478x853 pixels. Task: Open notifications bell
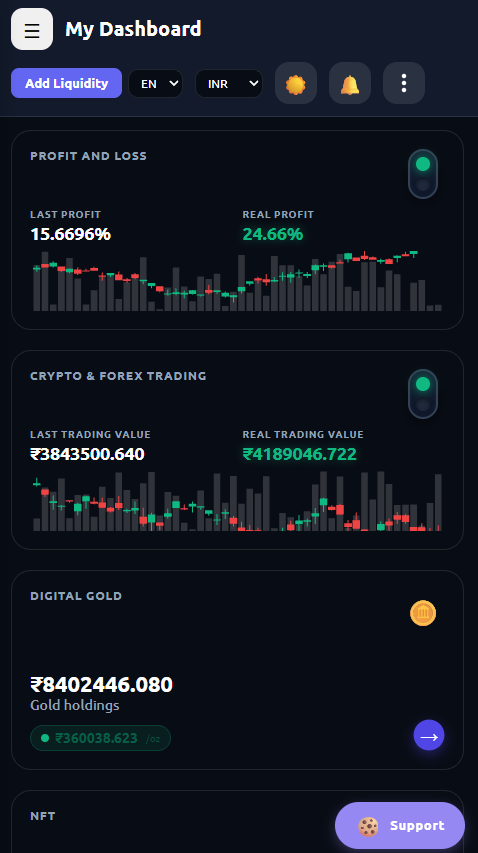[350, 83]
